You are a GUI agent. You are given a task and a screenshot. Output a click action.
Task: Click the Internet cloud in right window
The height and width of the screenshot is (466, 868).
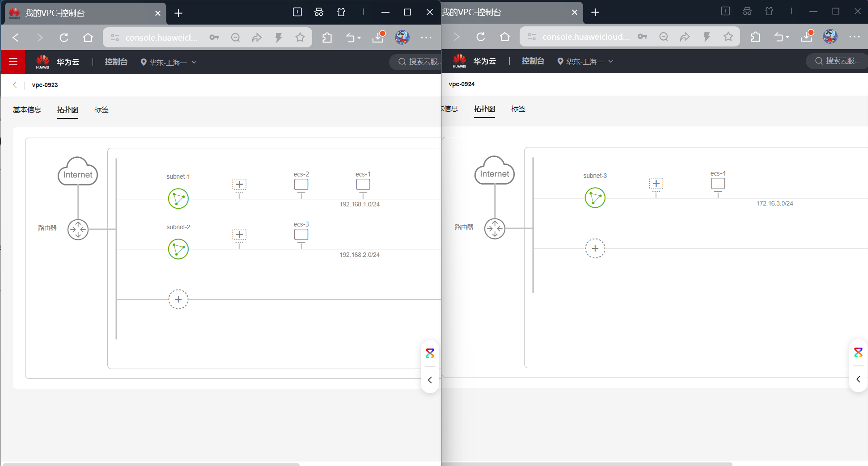tap(495, 170)
